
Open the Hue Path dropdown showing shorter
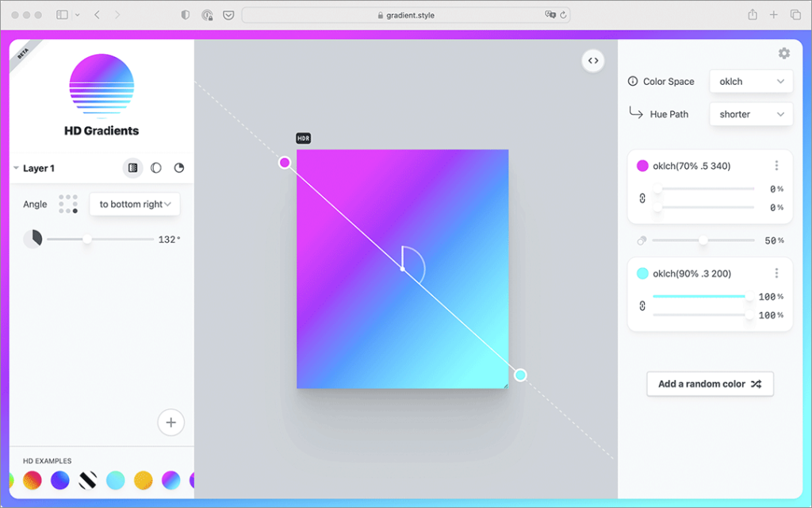point(750,114)
